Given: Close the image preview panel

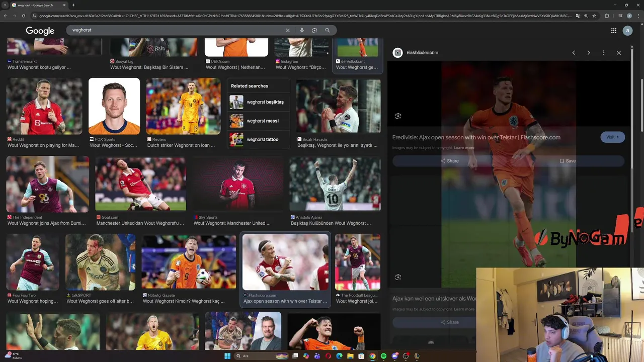Looking at the screenshot, I should [x=619, y=53].
